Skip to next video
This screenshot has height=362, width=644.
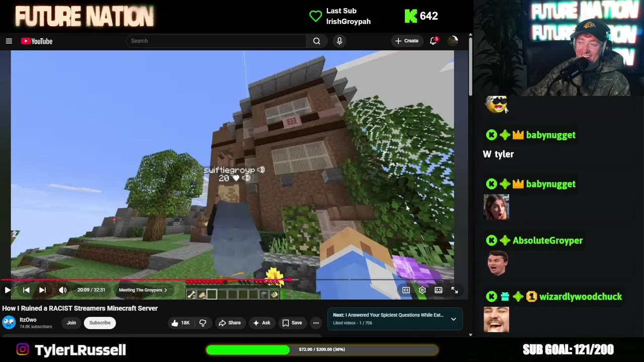coord(42,290)
